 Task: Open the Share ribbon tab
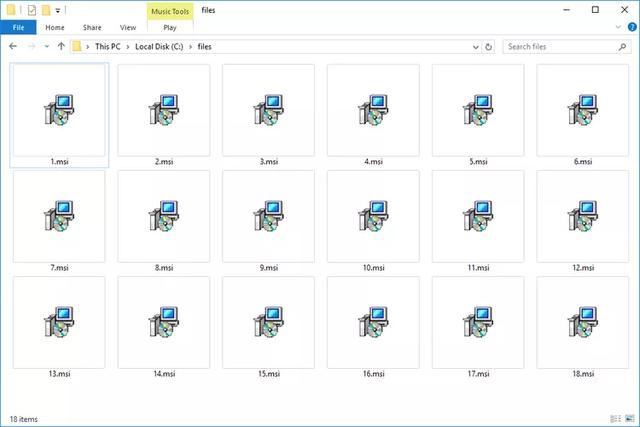point(91,28)
